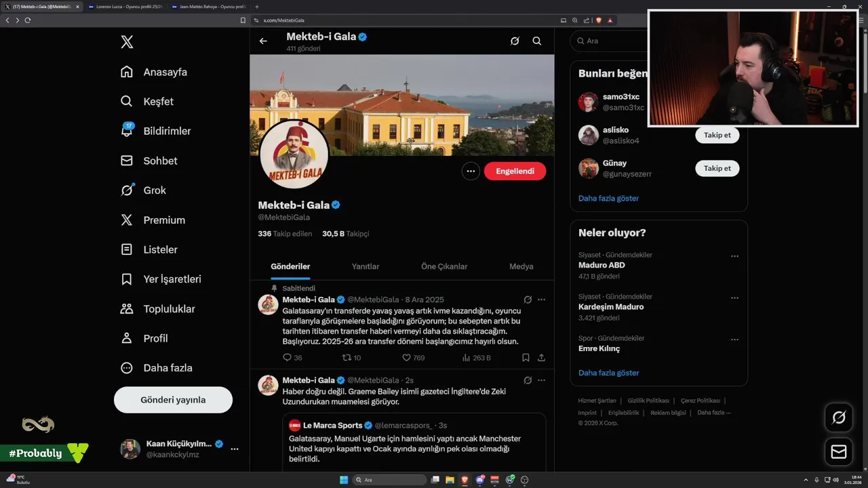Bookmark the pinned post

click(526, 358)
